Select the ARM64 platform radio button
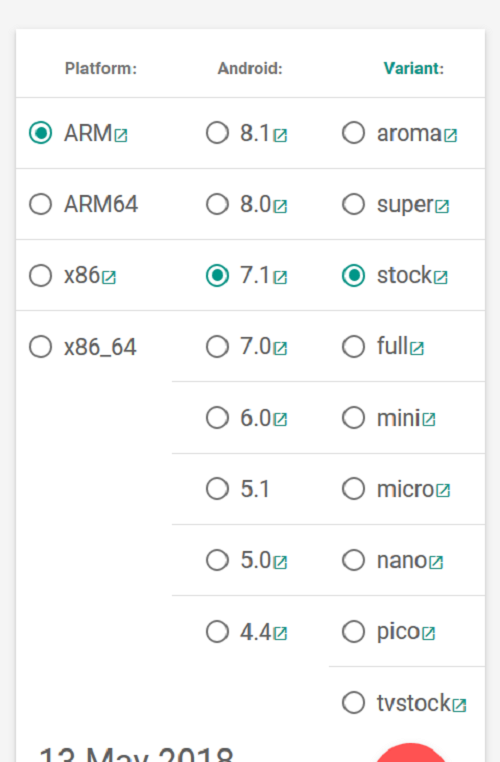 point(40,204)
